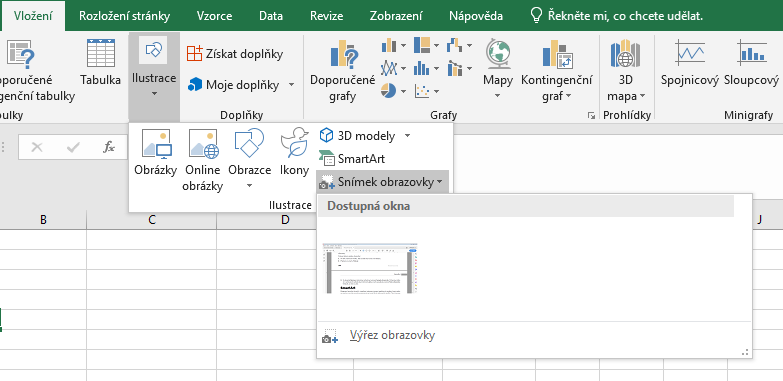Click the Řekněte mi search box
The height and width of the screenshot is (381, 783).
click(617, 16)
